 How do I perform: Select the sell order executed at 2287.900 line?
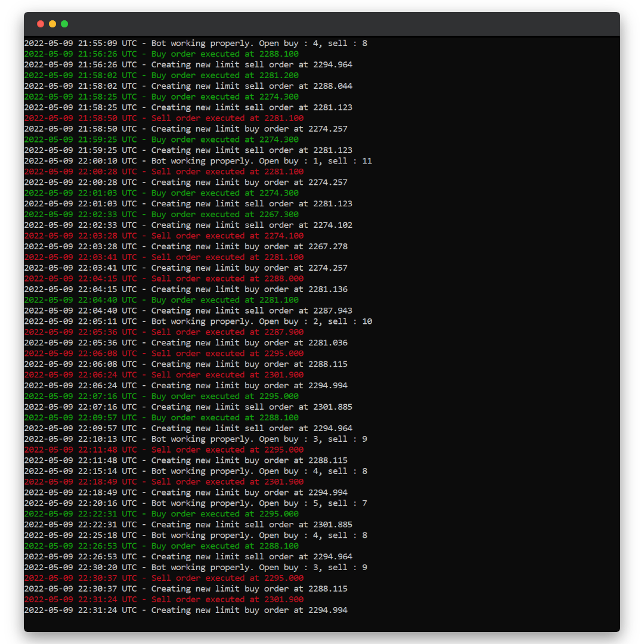point(164,332)
